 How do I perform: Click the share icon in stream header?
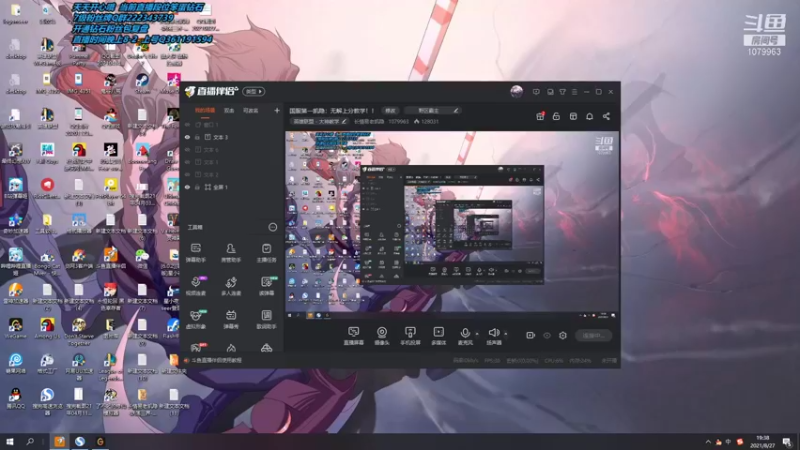(x=606, y=116)
